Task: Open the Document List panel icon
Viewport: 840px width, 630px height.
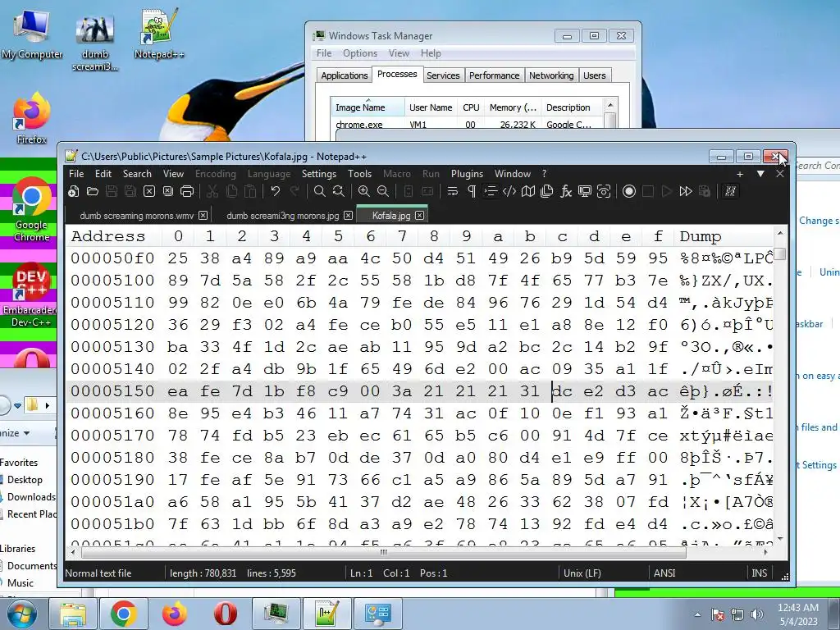Action: click(x=547, y=191)
